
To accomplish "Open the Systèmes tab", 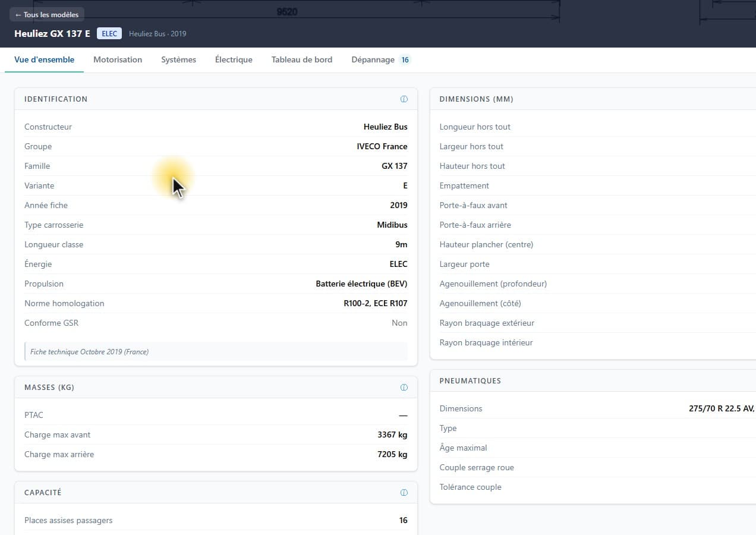I will [178, 59].
